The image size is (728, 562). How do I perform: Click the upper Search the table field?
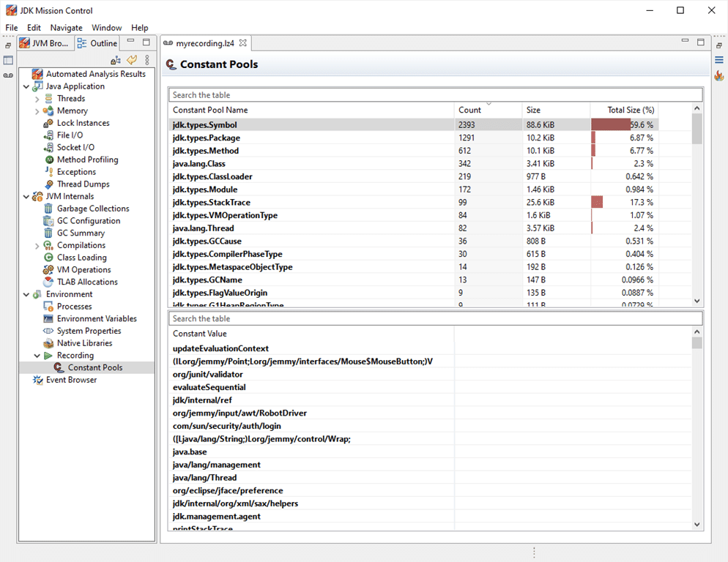tap(435, 94)
